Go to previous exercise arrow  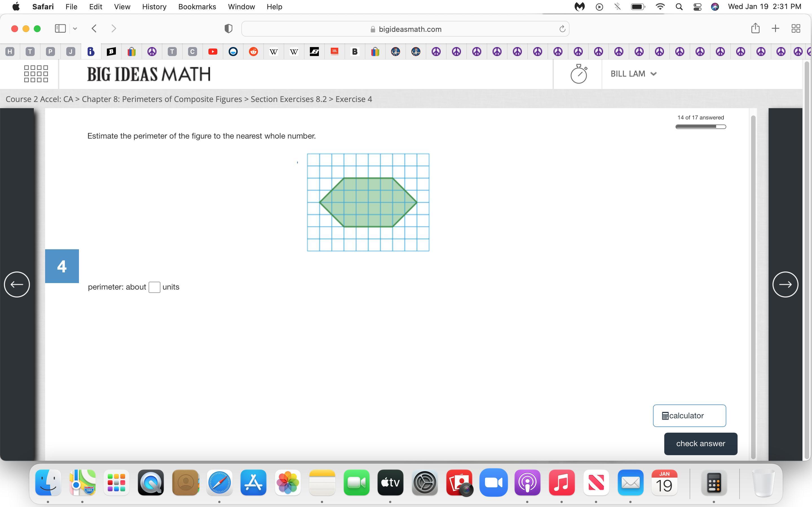coord(17,284)
